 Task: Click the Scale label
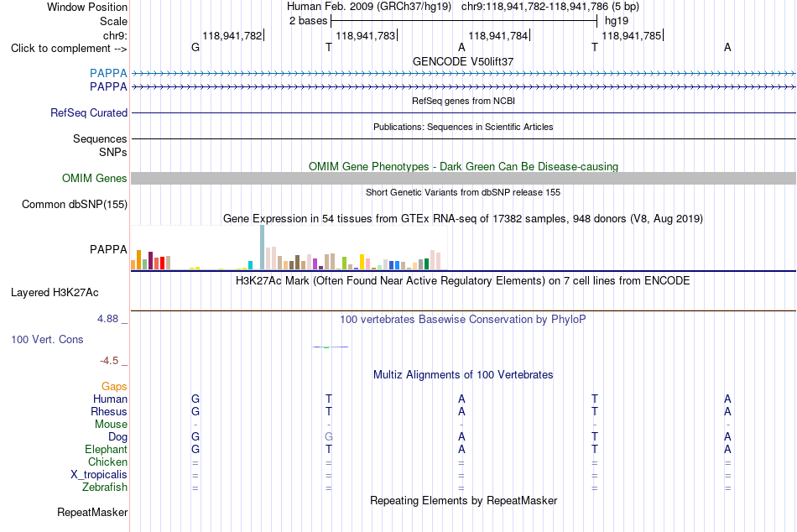pyautogui.click(x=114, y=21)
